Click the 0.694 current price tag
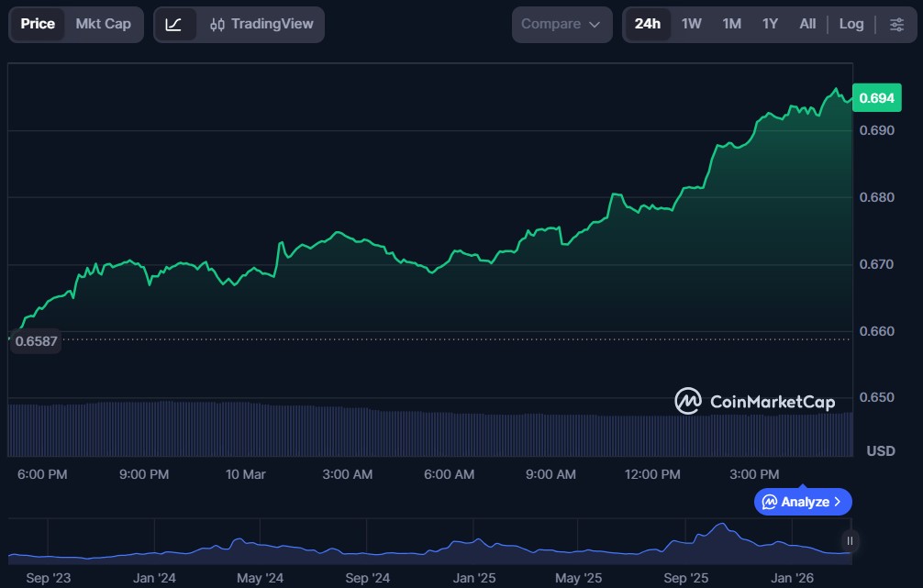The height and width of the screenshot is (588, 923). pyautogui.click(x=876, y=98)
